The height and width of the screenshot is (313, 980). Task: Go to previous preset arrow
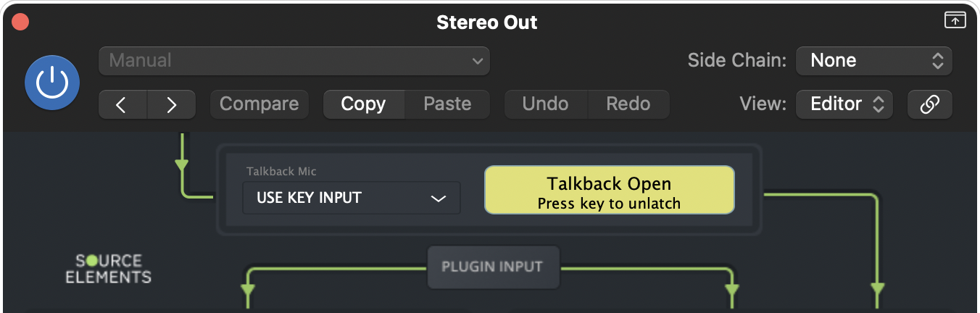click(x=122, y=104)
